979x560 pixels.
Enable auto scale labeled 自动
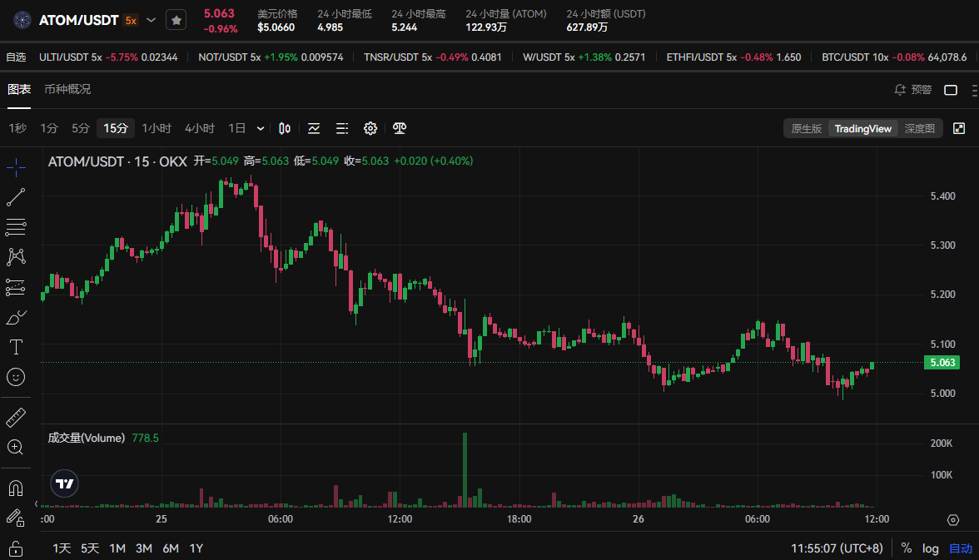coord(960,548)
